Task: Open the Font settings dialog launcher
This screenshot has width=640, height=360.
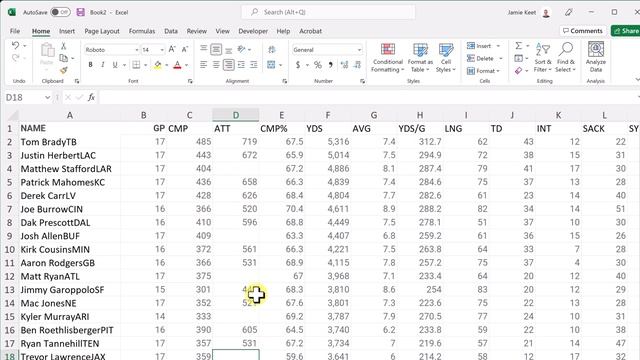Action: click(x=190, y=81)
